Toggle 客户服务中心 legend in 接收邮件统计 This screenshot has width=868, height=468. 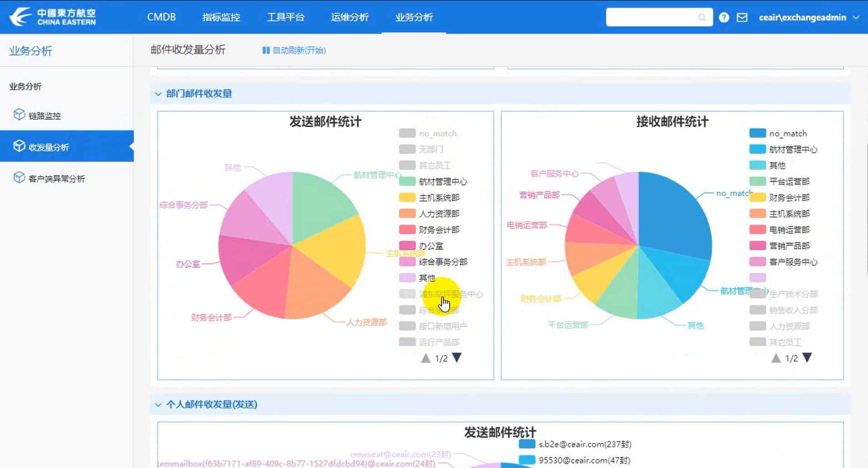click(783, 262)
